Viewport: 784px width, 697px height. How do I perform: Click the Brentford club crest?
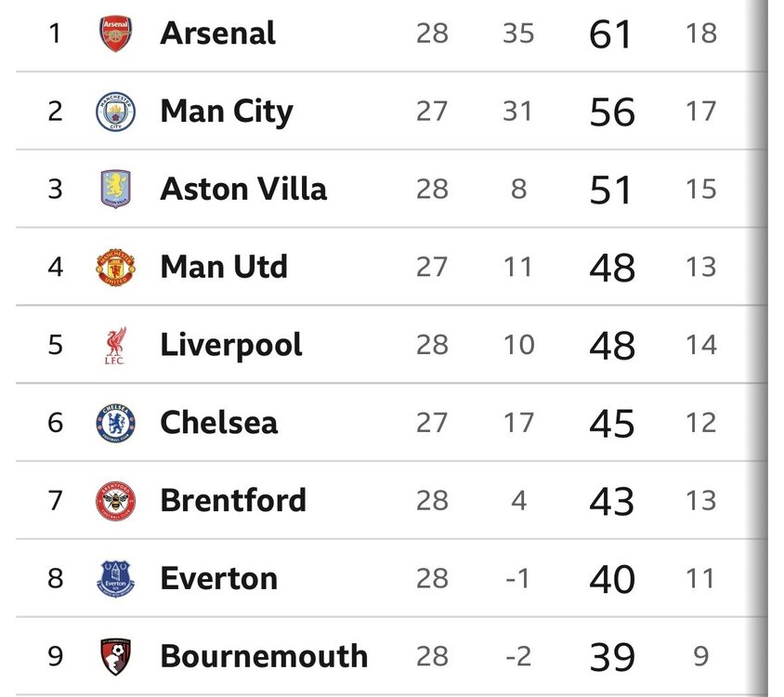pyautogui.click(x=115, y=501)
